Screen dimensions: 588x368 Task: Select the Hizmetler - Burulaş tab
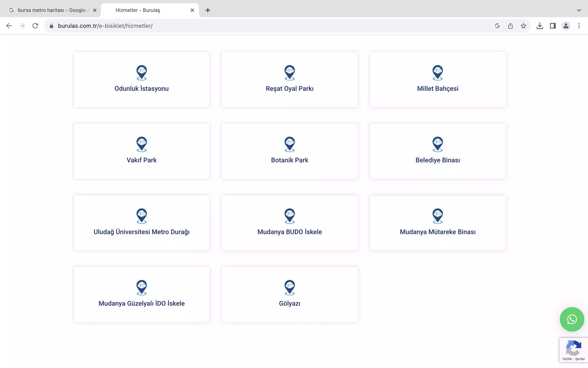click(150, 10)
